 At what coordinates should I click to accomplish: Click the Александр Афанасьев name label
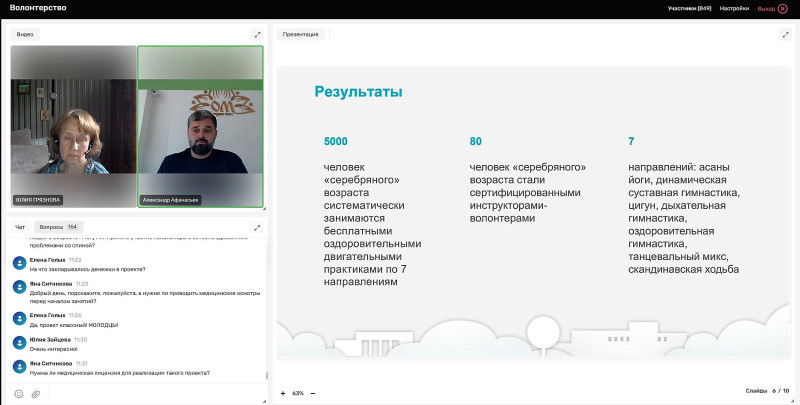coord(170,200)
